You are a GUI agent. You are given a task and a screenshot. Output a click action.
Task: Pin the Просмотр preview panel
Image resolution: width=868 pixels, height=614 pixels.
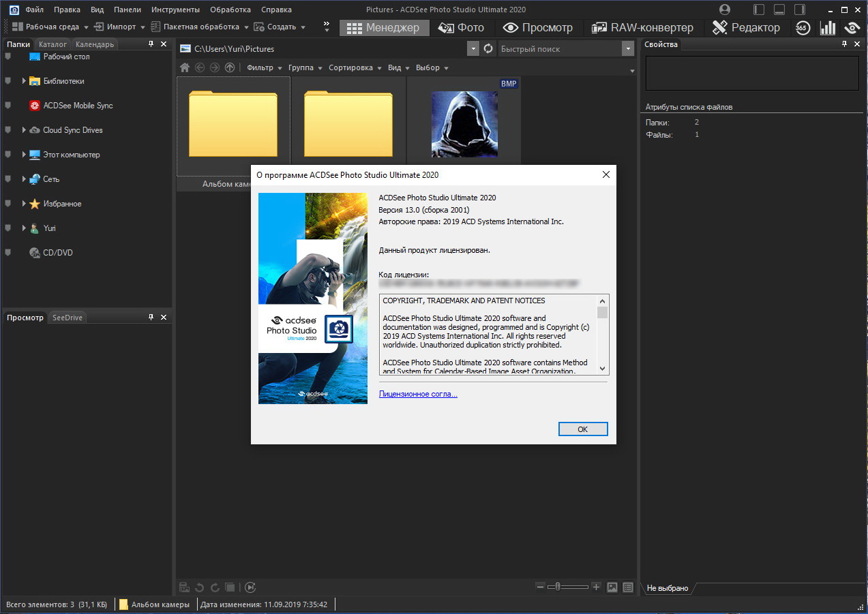pyautogui.click(x=151, y=318)
